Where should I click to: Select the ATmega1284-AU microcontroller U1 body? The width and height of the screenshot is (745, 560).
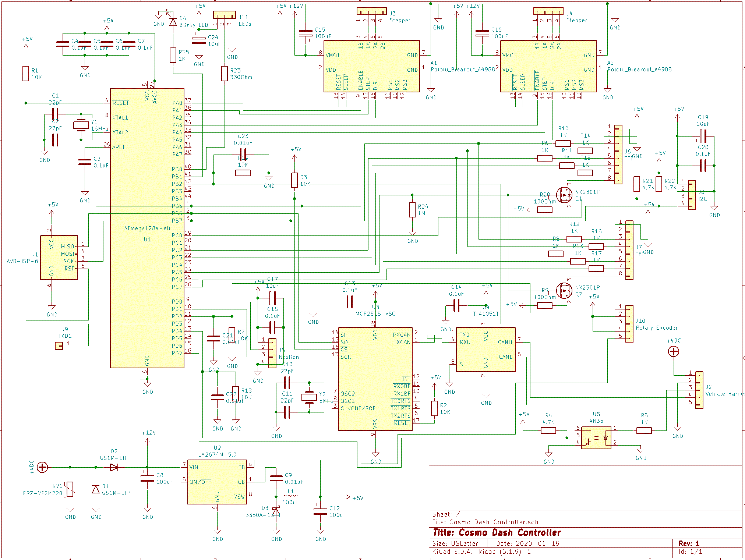tap(147, 228)
